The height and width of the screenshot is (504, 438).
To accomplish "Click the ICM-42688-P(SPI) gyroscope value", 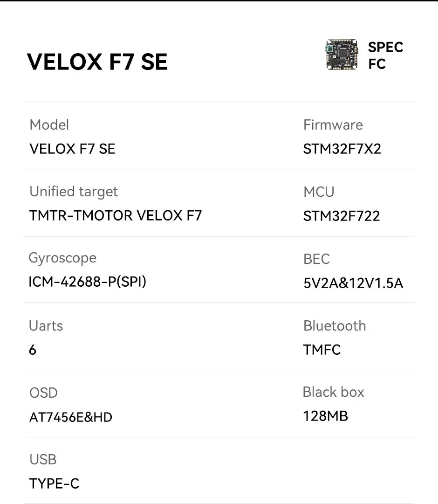I will pos(87,282).
